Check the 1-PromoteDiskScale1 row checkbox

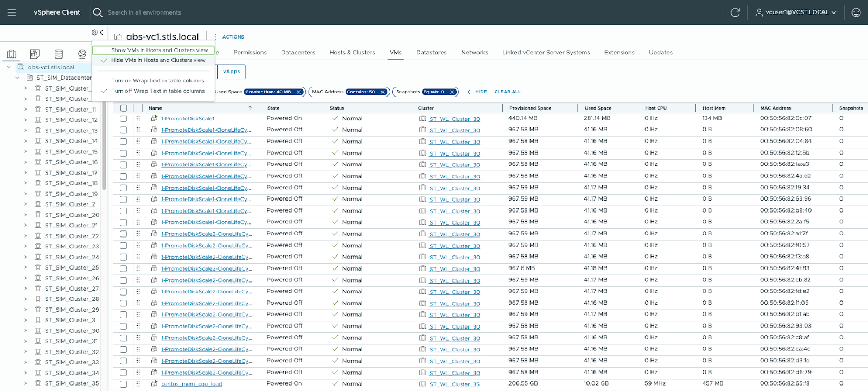tap(124, 118)
